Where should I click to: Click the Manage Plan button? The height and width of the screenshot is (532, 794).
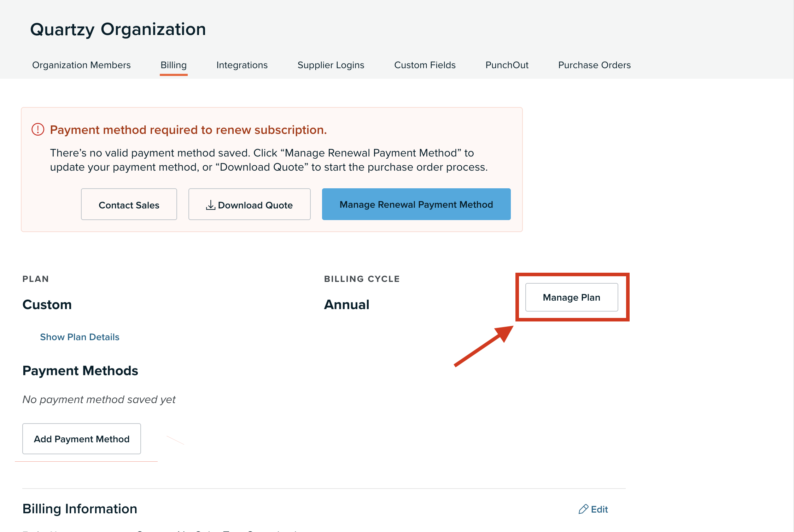(x=572, y=297)
